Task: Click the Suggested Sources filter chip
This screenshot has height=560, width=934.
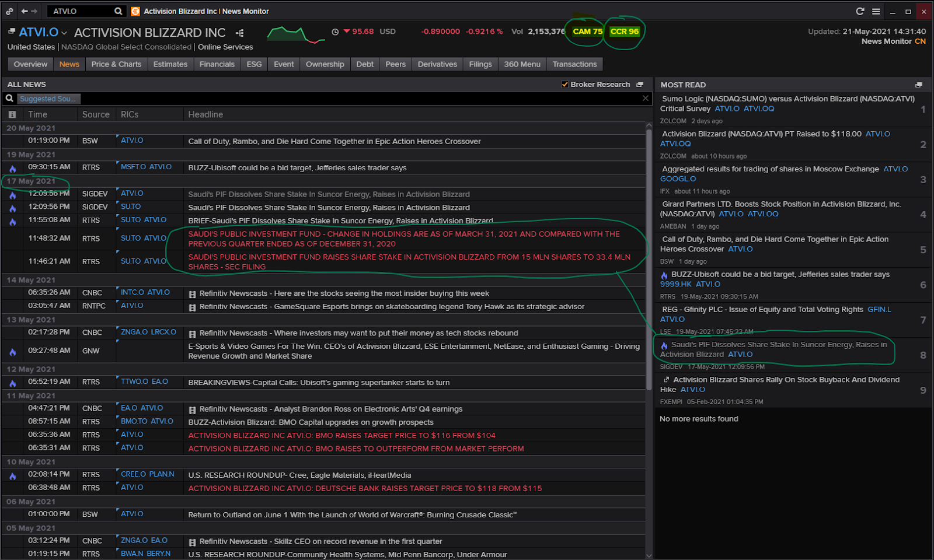Action: coord(48,99)
